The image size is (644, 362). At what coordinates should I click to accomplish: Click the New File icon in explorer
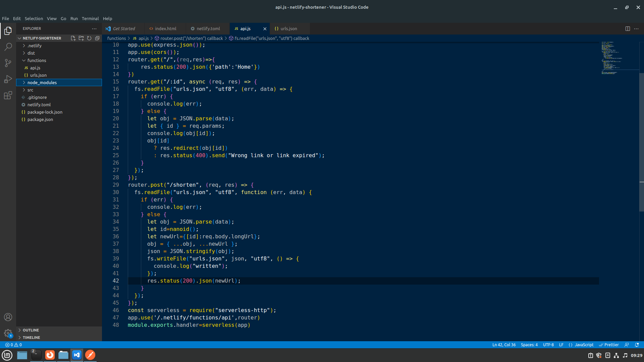tap(73, 38)
